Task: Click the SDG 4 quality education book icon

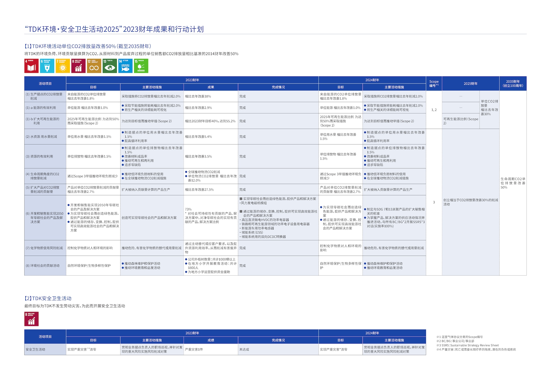Action: click(31, 66)
